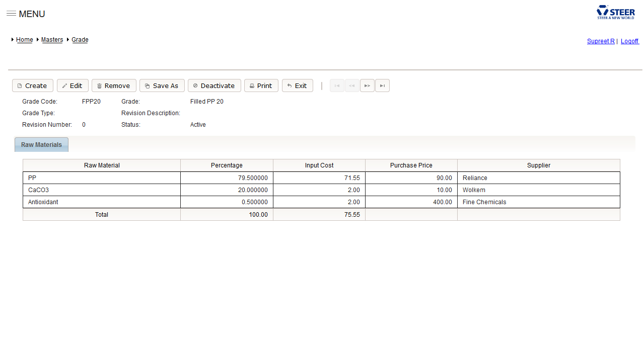Open the Home breadcrumb link
644x350 pixels.
click(24, 40)
